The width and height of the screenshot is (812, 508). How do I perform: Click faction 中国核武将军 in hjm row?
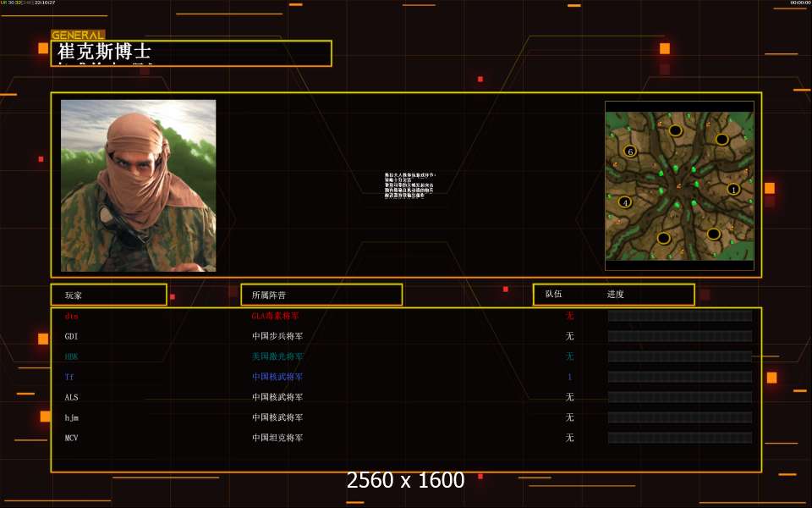pyautogui.click(x=277, y=417)
